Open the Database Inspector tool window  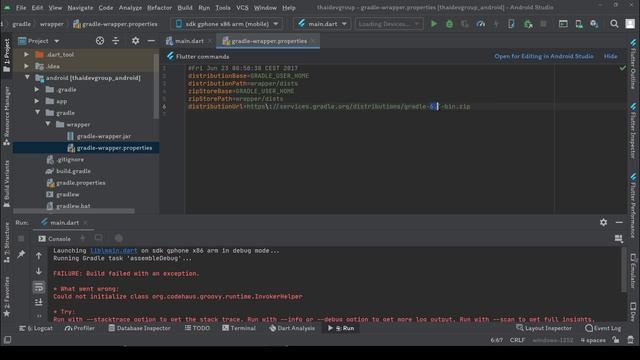coord(139,328)
